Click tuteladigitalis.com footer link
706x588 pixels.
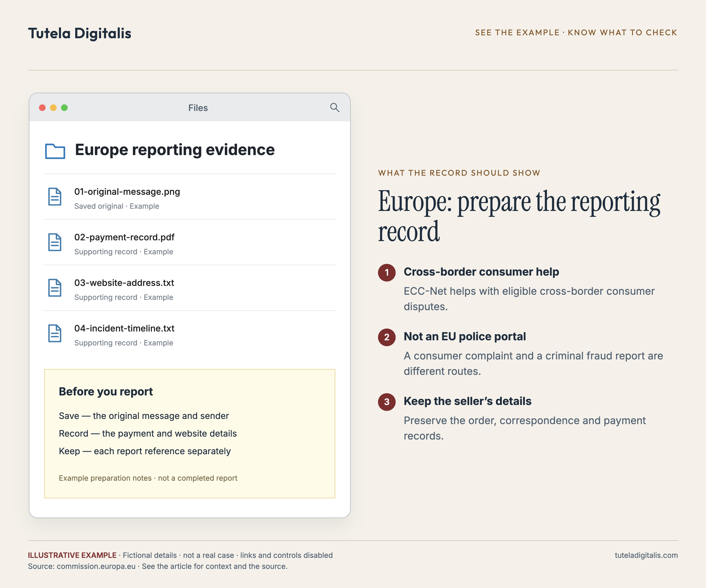(646, 555)
